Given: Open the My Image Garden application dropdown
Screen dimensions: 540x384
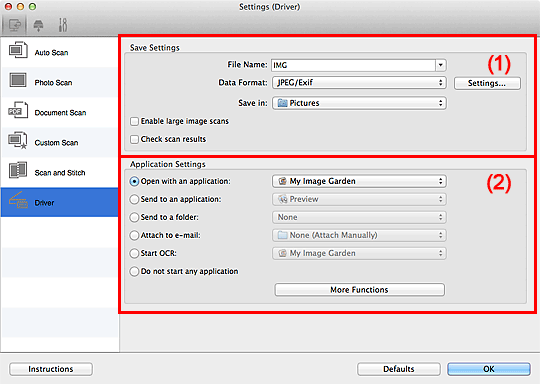Looking at the screenshot, I should coord(359,181).
